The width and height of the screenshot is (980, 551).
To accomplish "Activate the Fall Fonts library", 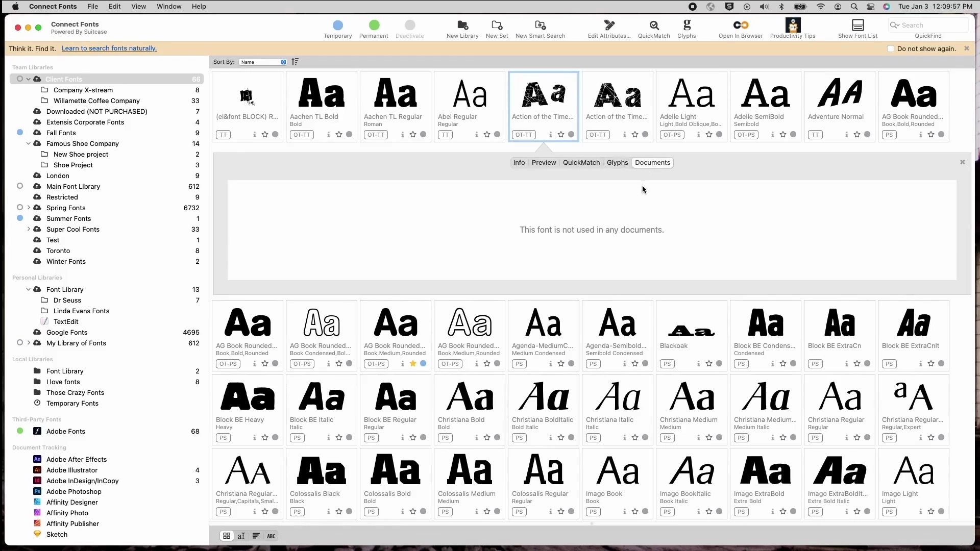I will point(20,133).
